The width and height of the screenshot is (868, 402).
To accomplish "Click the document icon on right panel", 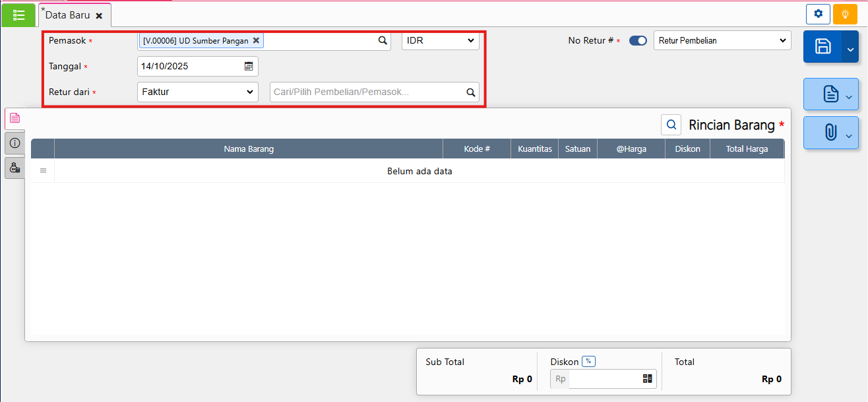I will [830, 94].
